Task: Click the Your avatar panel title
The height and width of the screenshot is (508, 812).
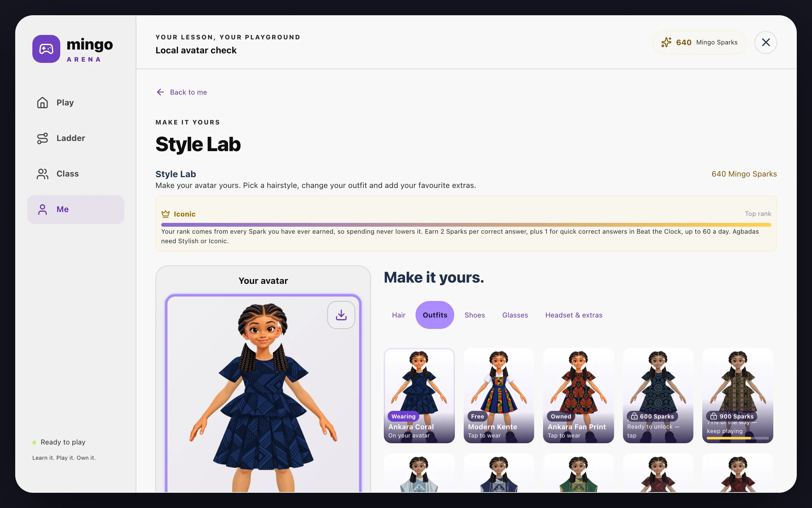Action: (263, 281)
